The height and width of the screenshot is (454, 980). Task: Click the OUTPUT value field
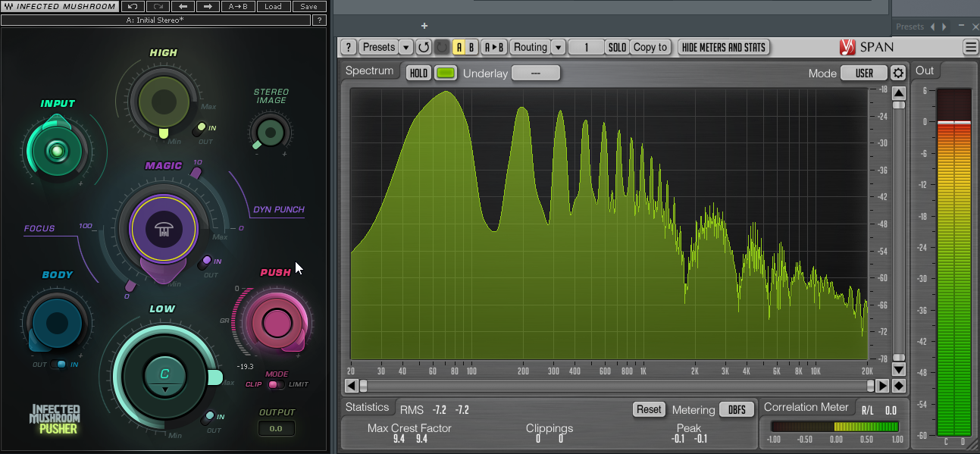[x=275, y=428]
